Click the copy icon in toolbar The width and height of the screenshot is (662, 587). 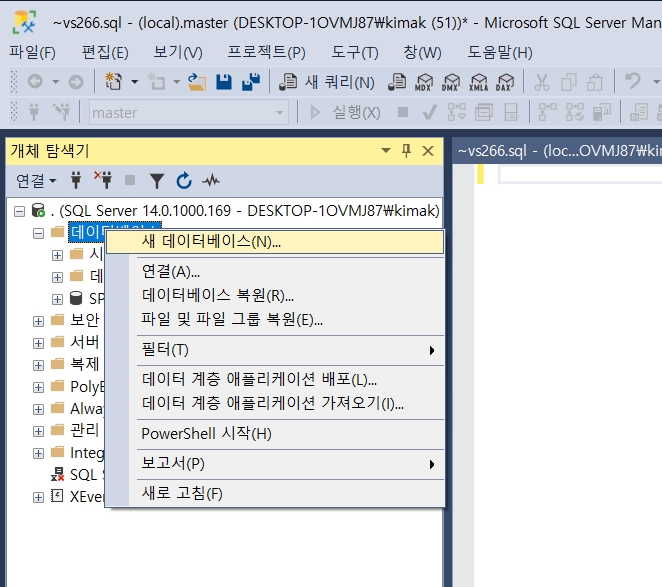[x=569, y=82]
